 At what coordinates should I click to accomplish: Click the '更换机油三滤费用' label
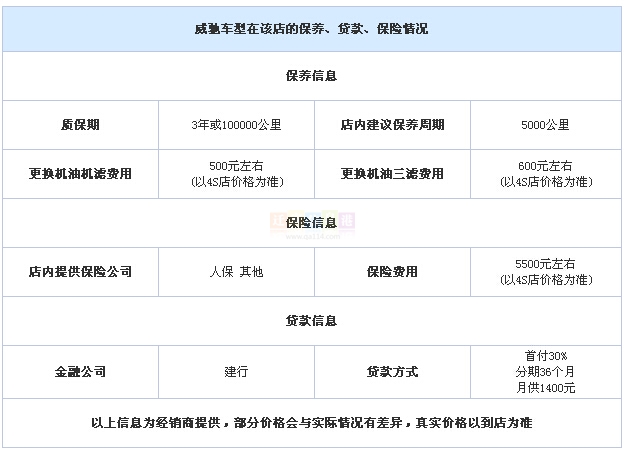[x=392, y=174]
